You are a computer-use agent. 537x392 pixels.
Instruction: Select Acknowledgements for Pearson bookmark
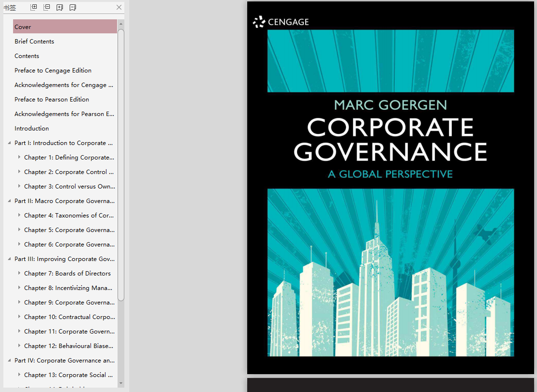pos(64,114)
